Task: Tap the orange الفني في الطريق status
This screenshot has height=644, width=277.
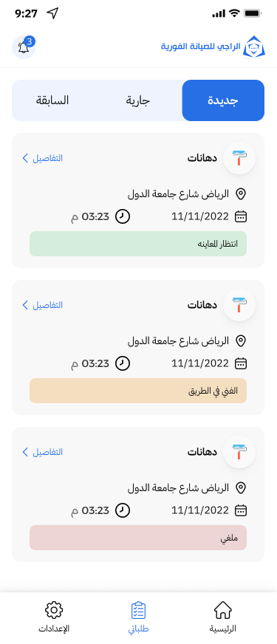Action: tap(138, 391)
